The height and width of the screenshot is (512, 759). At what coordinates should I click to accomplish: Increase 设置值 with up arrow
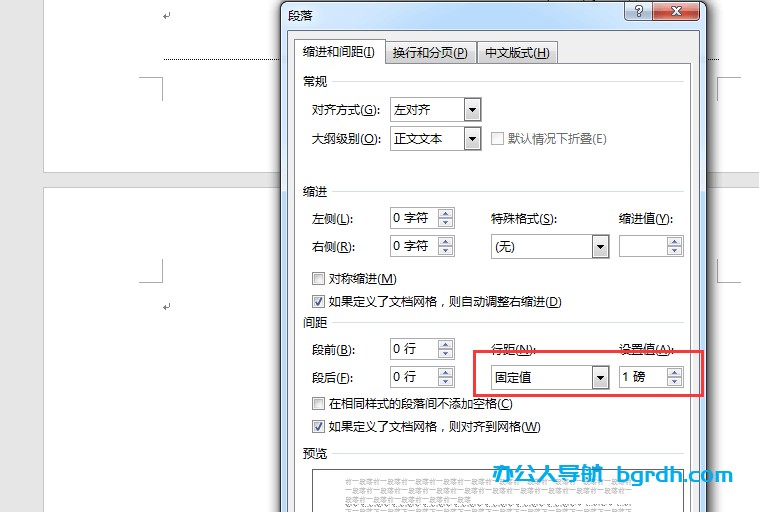pos(674,372)
